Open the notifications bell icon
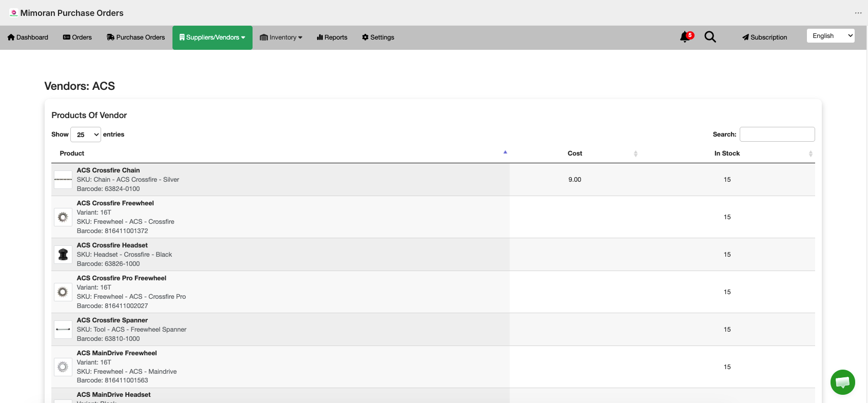This screenshot has width=868, height=403. [686, 37]
